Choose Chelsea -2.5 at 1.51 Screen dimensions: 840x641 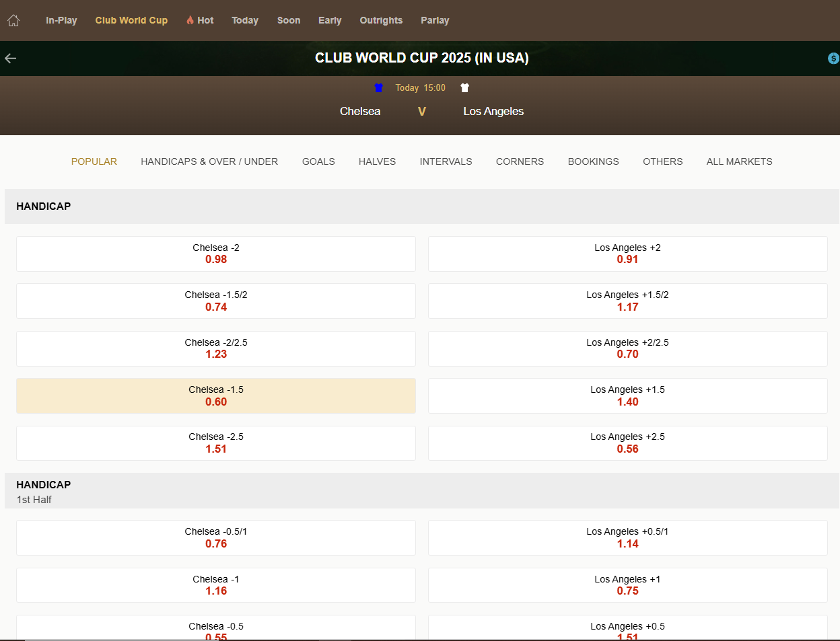click(216, 443)
